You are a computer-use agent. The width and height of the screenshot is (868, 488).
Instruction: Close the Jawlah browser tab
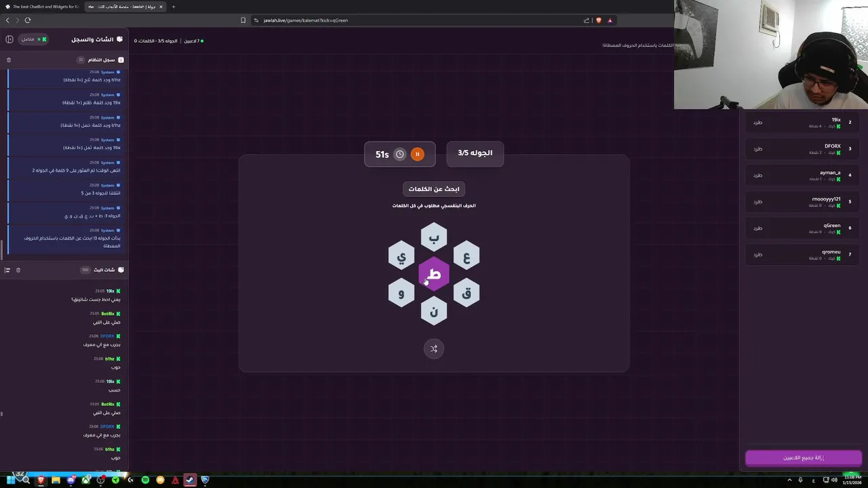click(x=161, y=7)
